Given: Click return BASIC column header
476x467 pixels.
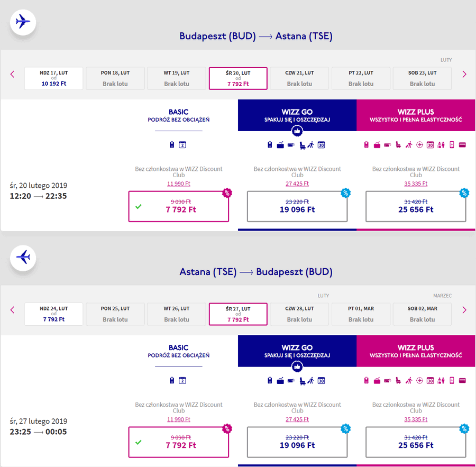Looking at the screenshot, I should pos(179,351).
